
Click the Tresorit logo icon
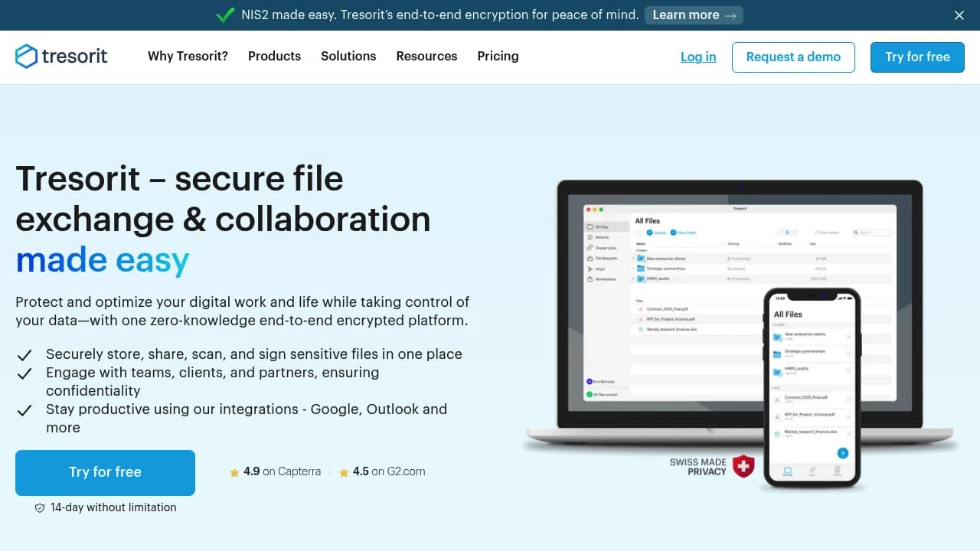26,57
